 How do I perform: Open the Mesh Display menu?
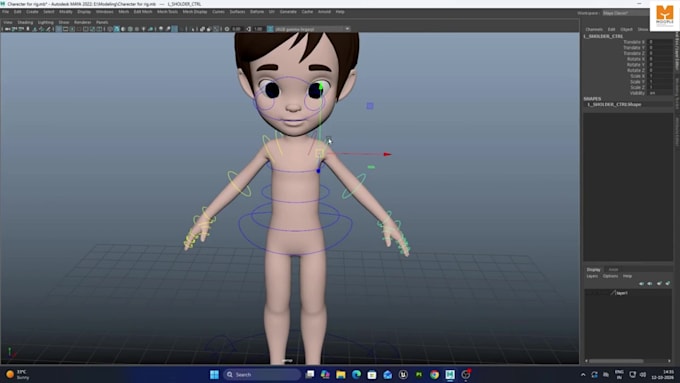tap(195, 12)
